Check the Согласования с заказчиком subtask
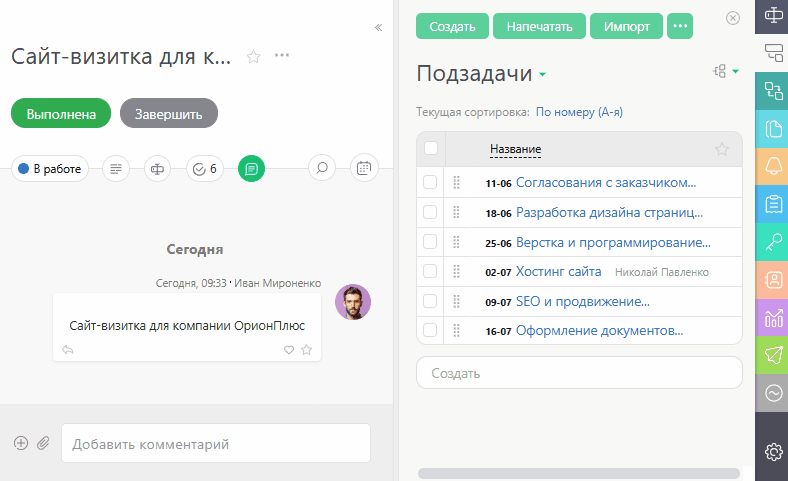 pyautogui.click(x=430, y=182)
